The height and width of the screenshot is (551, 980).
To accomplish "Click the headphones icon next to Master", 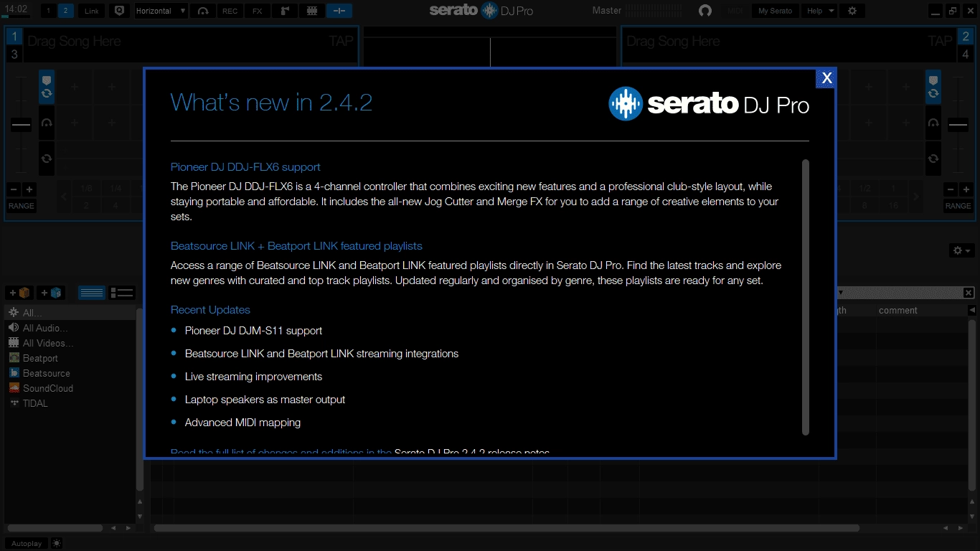I will [705, 11].
